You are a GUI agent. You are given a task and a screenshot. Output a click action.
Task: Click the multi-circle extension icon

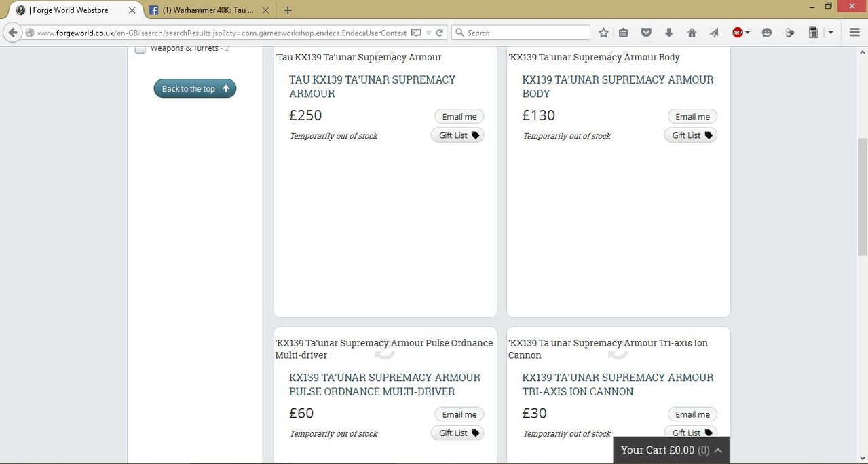pyautogui.click(x=789, y=33)
